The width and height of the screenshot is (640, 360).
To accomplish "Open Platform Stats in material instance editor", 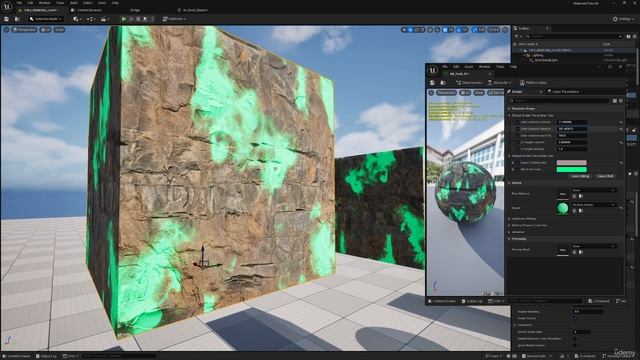I will (533, 83).
